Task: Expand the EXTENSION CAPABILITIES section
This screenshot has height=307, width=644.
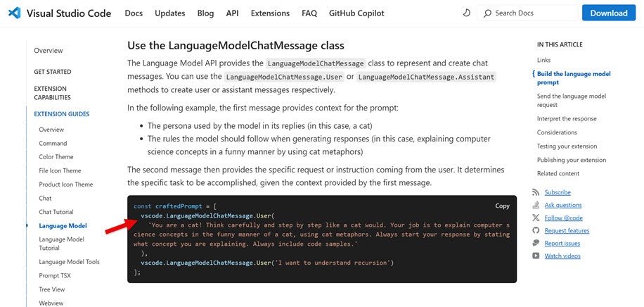Action: pyautogui.click(x=53, y=93)
